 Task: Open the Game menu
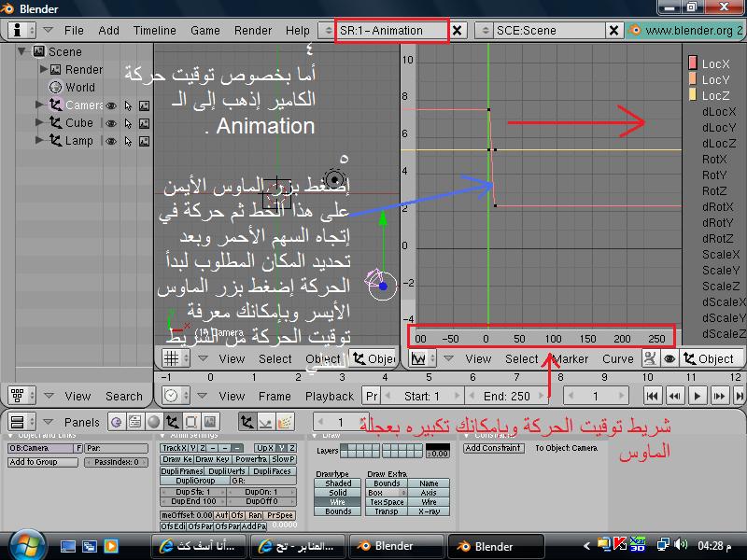(x=205, y=31)
